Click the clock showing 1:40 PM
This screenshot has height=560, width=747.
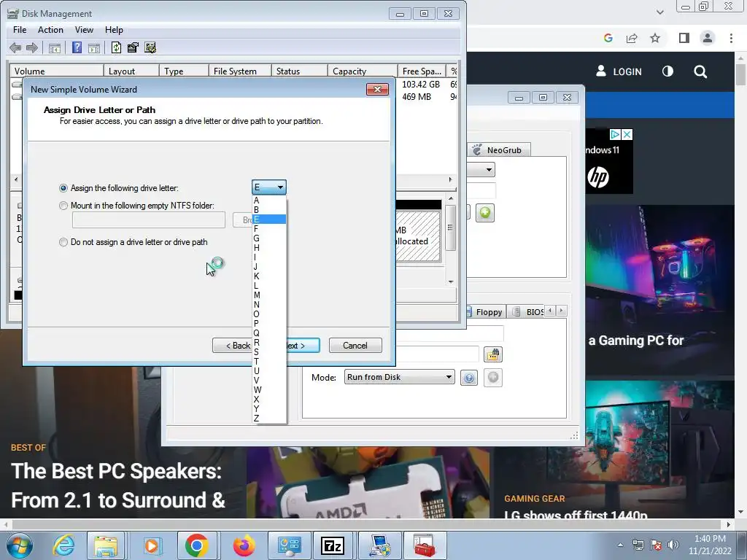[x=709, y=539]
